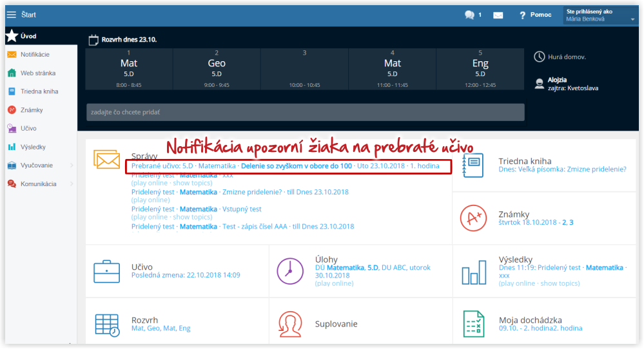Select fourth period Mat 11:00 - 11:45

tap(392, 69)
